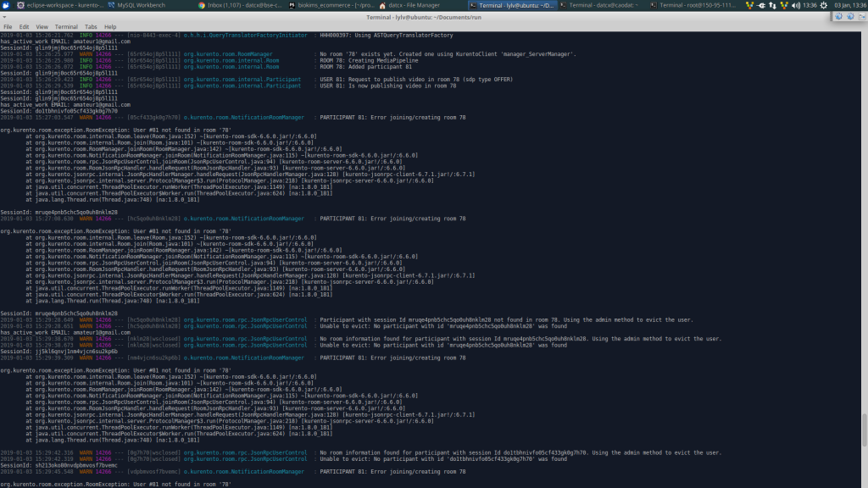The width and height of the screenshot is (868, 488).
Task: Click the Terminal lylv@ubuntu taskbar entry
Action: pyautogui.click(x=511, y=5)
